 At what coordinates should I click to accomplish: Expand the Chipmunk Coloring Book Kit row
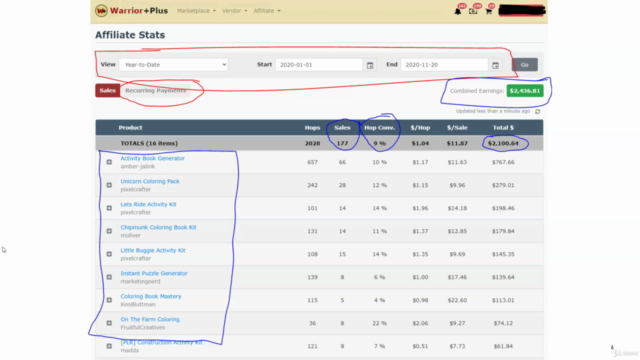[x=109, y=231]
